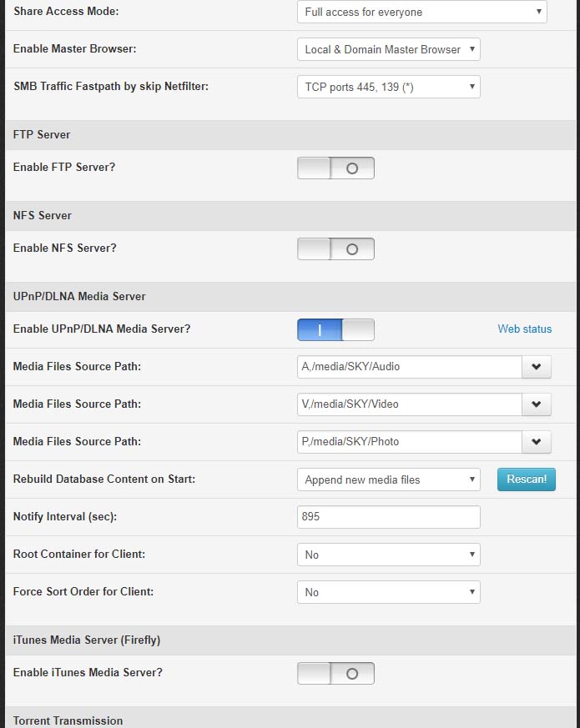Open the Rebuild Database Content dropdown

[x=388, y=479]
